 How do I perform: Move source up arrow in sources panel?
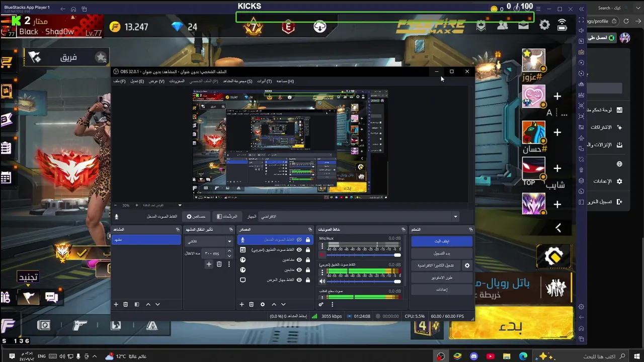[274, 304]
